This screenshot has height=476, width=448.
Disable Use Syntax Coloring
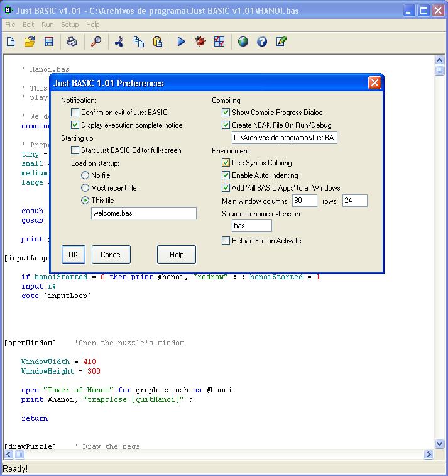click(x=226, y=163)
